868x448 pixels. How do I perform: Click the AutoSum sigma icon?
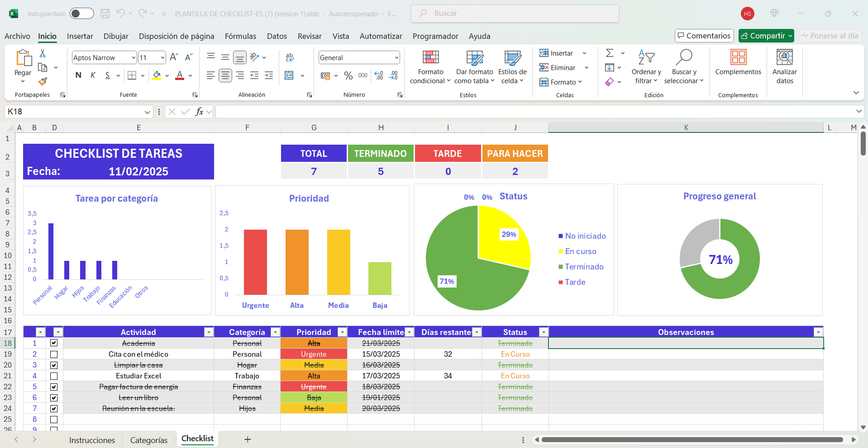(610, 53)
